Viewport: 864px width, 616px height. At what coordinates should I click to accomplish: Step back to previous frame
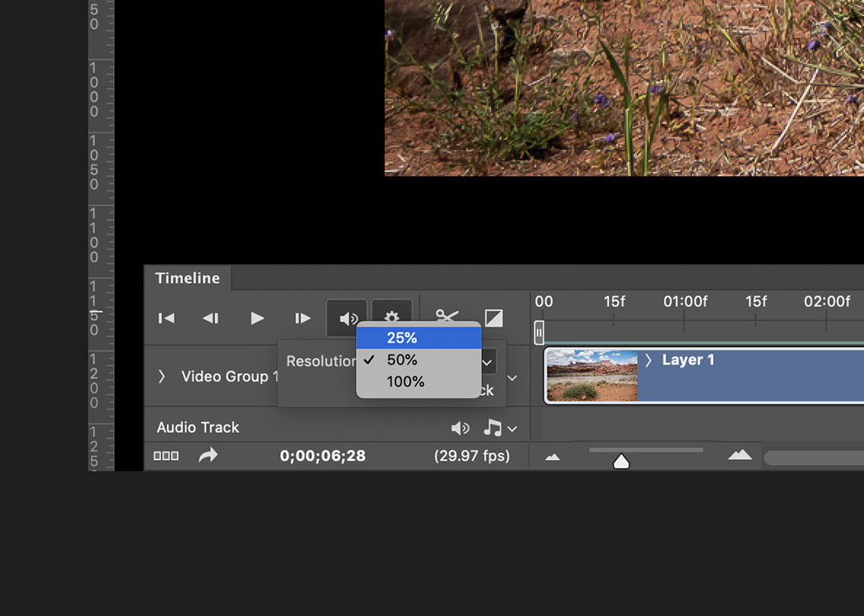tap(211, 318)
